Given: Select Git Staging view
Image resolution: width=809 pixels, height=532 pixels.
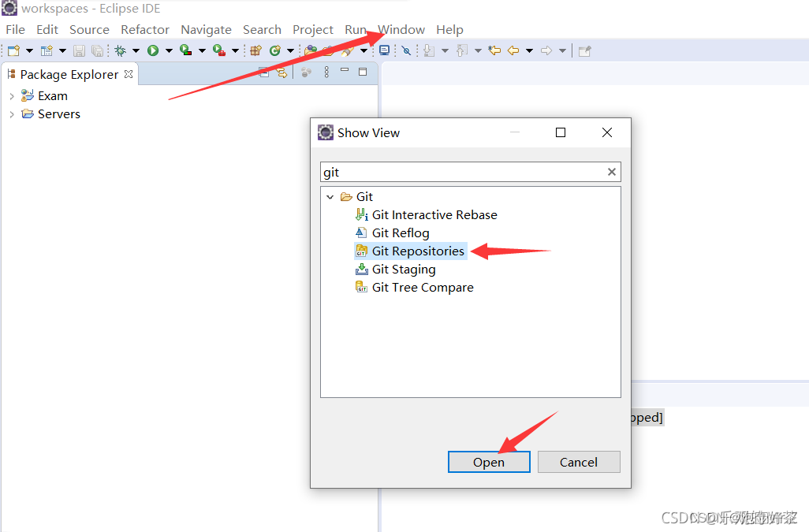Looking at the screenshot, I should (x=404, y=269).
